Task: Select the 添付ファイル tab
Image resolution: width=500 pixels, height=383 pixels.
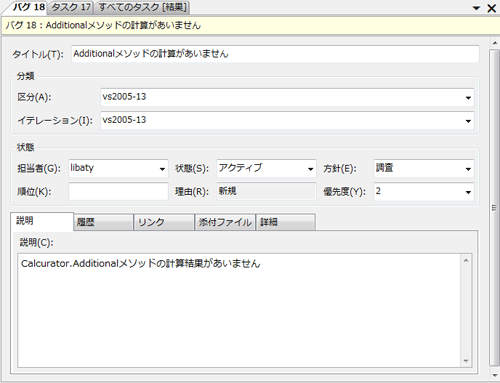Action: [x=225, y=222]
